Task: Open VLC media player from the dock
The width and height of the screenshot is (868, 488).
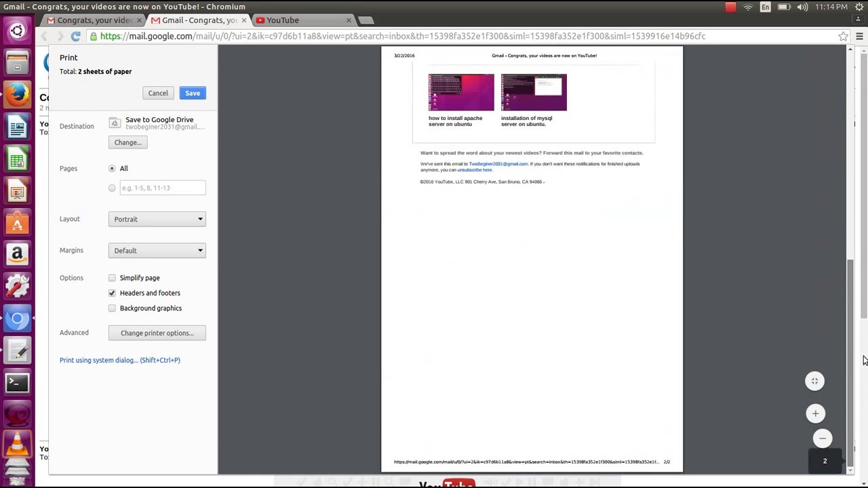Action: click(x=17, y=444)
